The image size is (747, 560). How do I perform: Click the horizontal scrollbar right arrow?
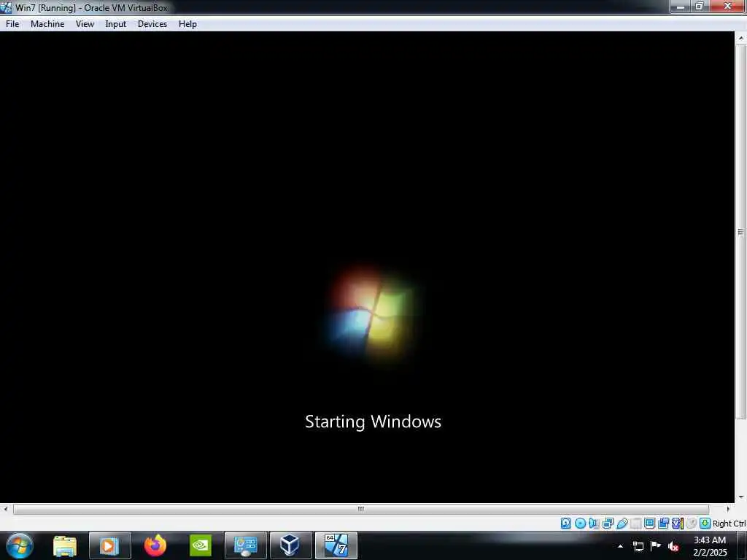click(728, 509)
